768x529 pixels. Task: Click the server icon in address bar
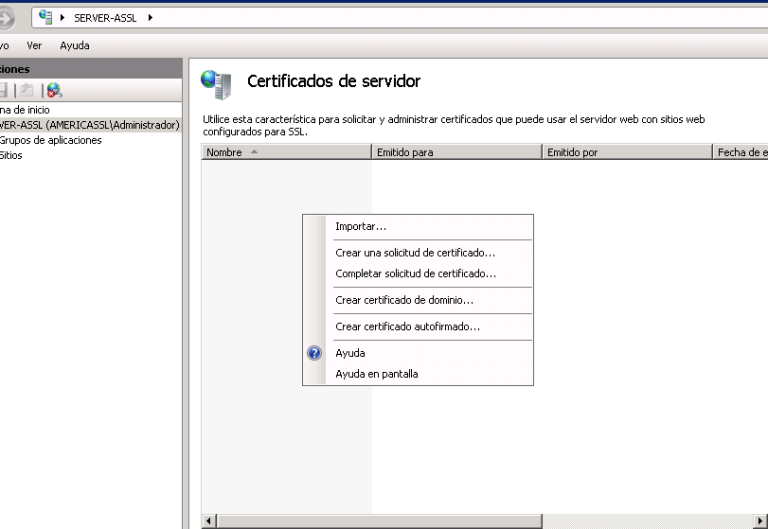45,17
